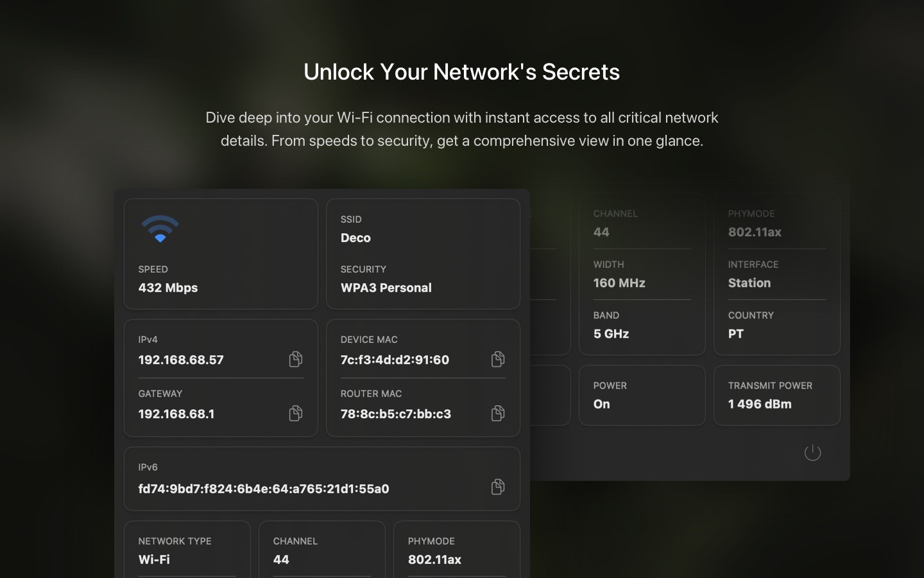Select the SSID Deco card
Image resolution: width=924 pixels, height=578 pixels.
click(x=423, y=254)
